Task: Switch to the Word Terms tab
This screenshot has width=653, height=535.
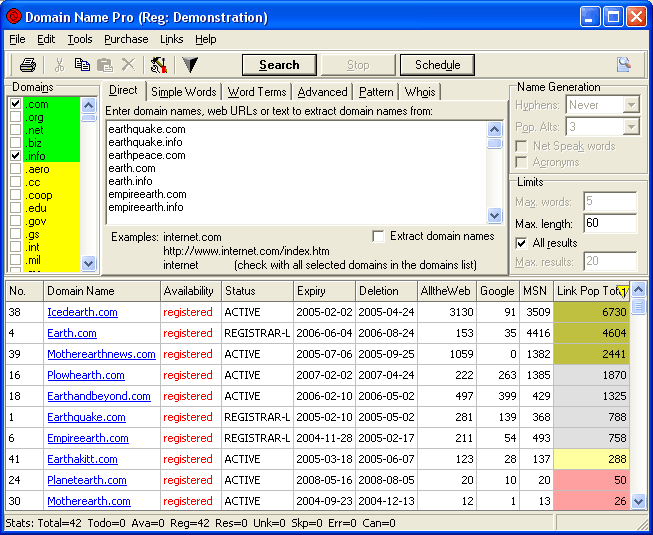Action: (257, 92)
